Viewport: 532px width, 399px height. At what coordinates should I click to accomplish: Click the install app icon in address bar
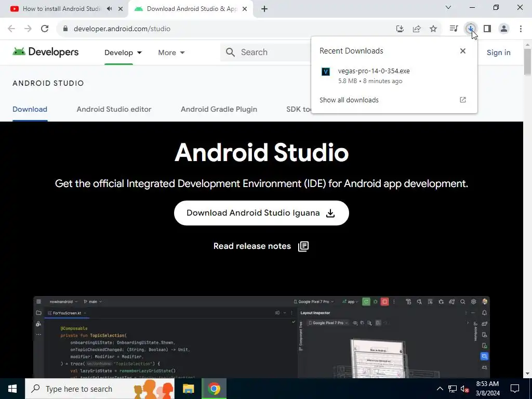[400, 29]
